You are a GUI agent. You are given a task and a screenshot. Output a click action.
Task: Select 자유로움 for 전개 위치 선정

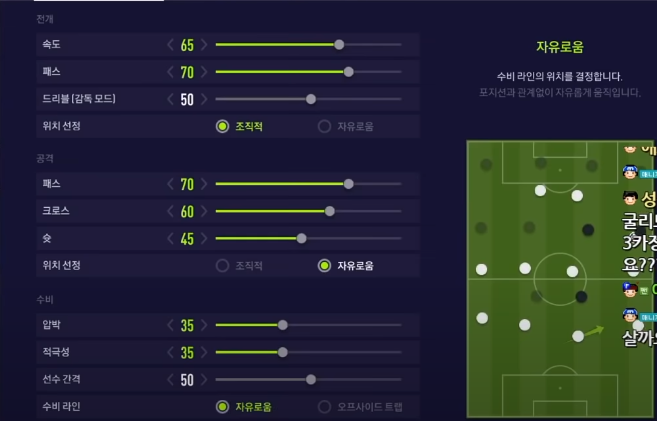[324, 126]
